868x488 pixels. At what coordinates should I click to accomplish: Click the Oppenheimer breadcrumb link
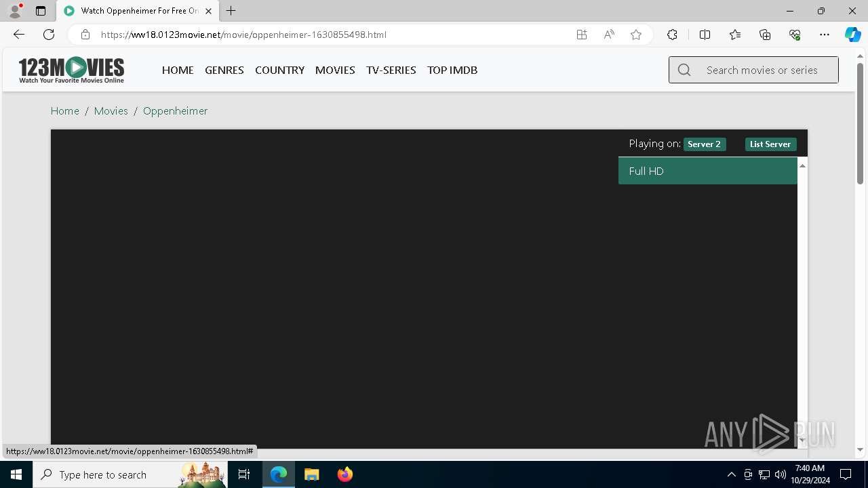[175, 110]
